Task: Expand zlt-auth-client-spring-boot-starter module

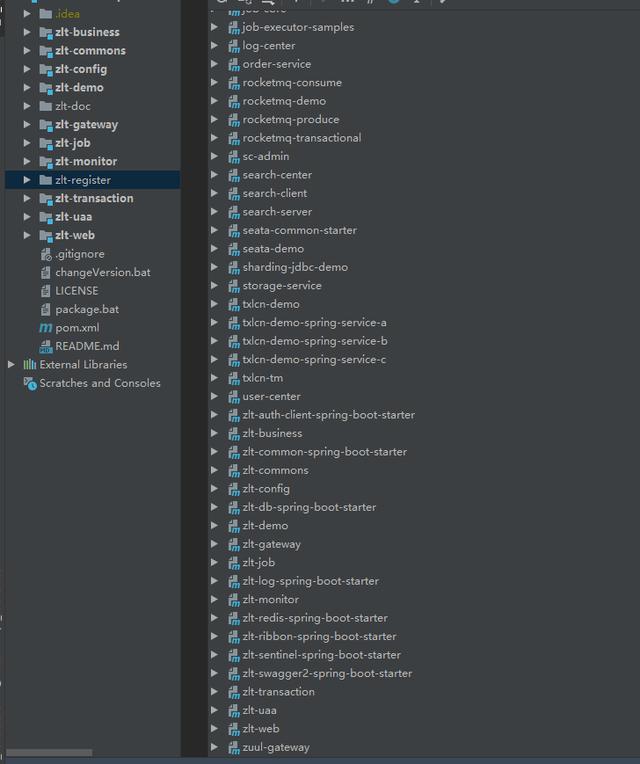Action: point(214,415)
